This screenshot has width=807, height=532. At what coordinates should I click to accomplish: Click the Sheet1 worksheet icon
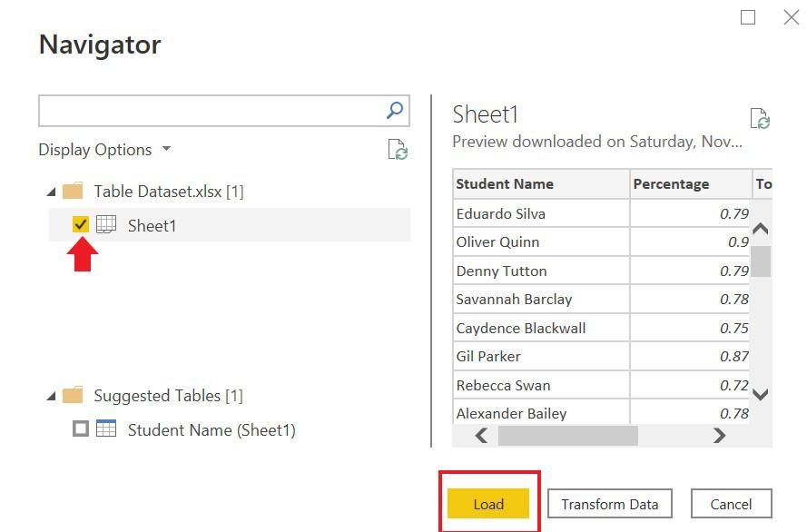coord(106,225)
